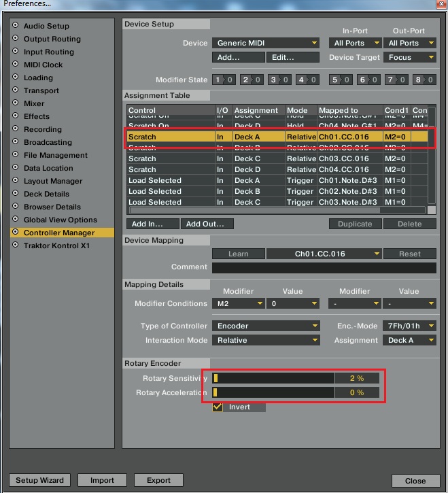The height and width of the screenshot is (493, 448).
Task: Open the Mixer preferences page
Action: pos(34,103)
